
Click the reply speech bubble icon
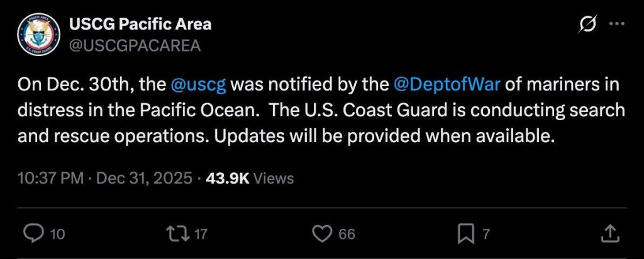31,234
